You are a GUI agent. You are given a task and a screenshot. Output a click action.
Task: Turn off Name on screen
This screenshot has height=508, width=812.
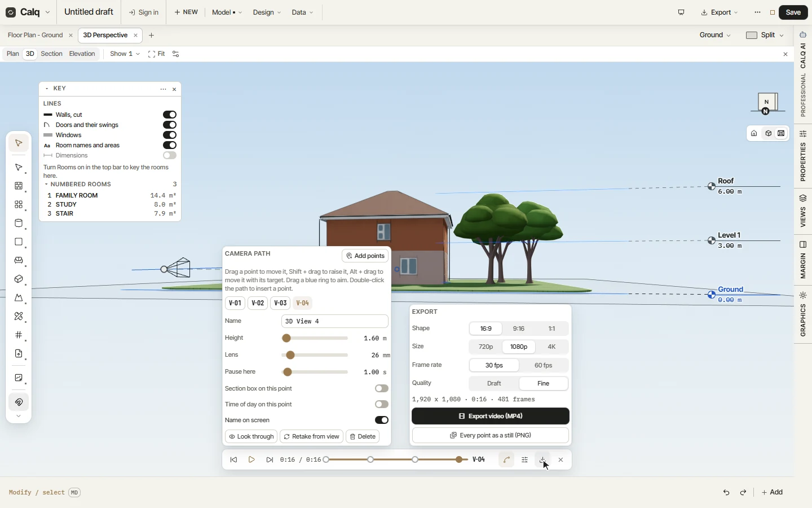pos(382,420)
